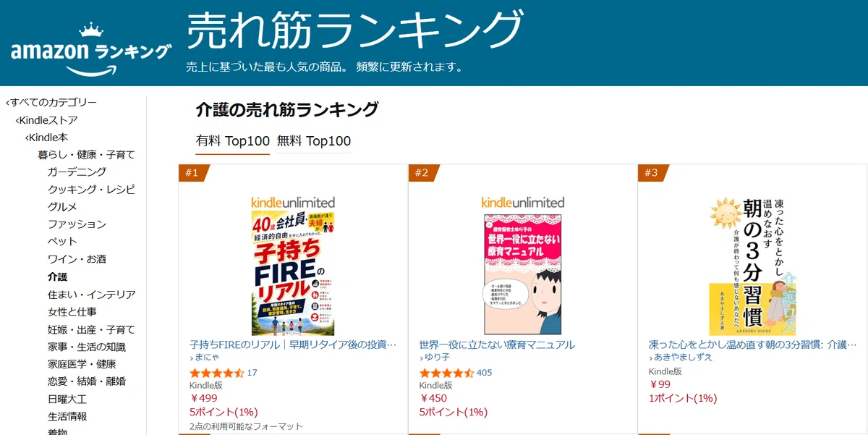Click the star rating of the #1 book
Viewport: 868px width, 435px height.
point(217,373)
